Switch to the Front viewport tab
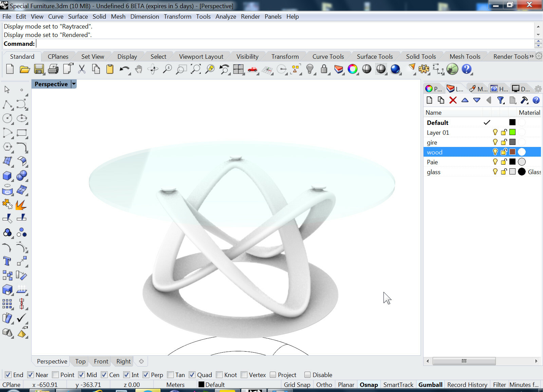The image size is (543, 392). 101,361
